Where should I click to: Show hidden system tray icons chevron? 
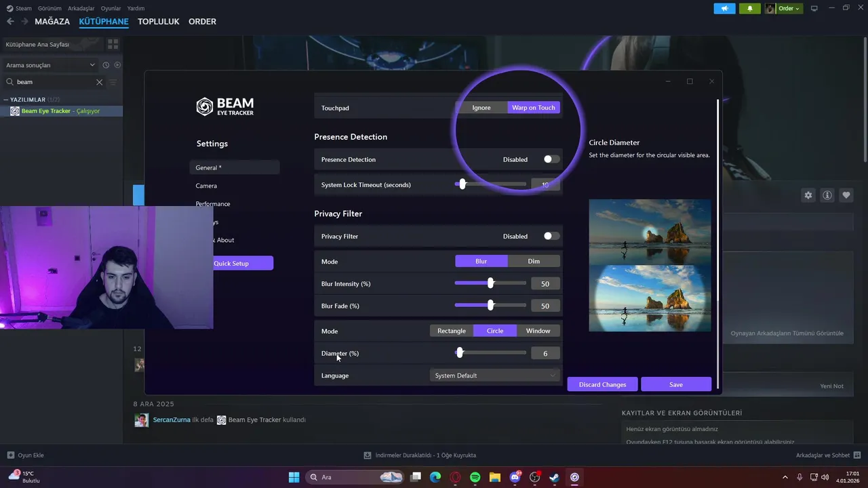(x=785, y=477)
